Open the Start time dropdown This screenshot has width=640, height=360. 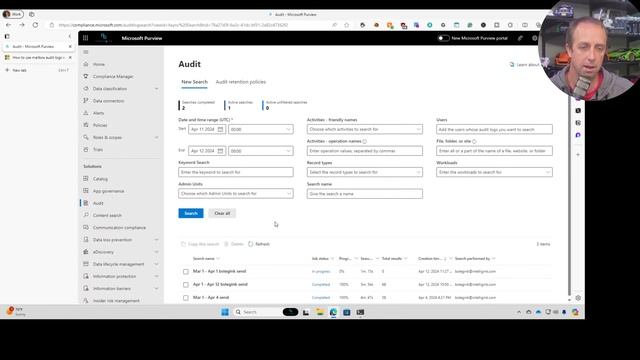(260, 129)
